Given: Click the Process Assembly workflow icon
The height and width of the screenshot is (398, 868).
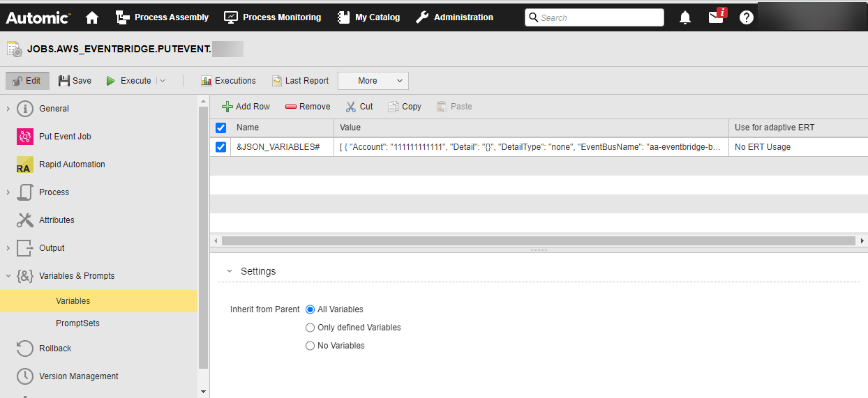Looking at the screenshot, I should click(x=123, y=17).
